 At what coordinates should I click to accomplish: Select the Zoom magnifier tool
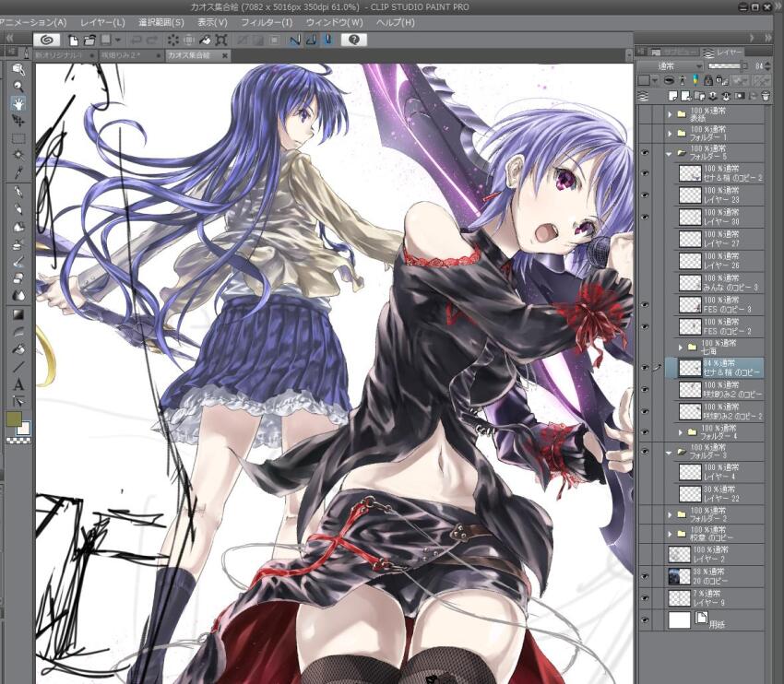pos(18,86)
